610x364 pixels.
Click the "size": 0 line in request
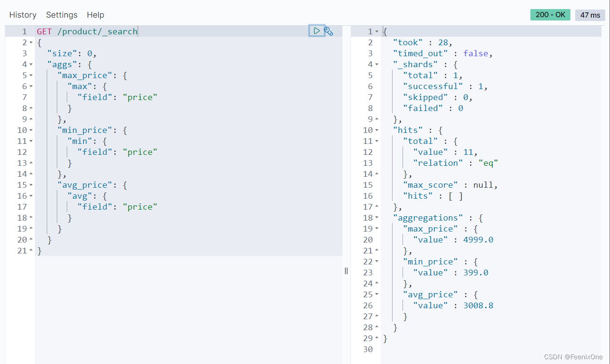72,53
